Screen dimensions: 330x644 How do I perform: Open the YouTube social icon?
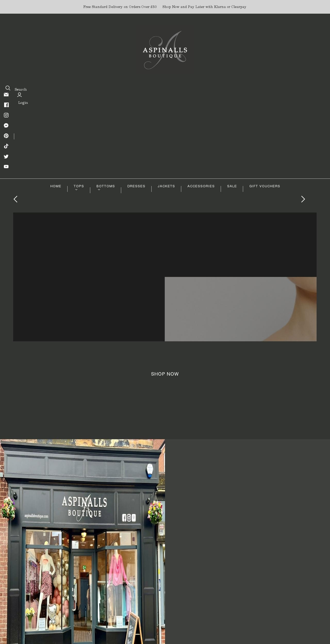point(6,167)
